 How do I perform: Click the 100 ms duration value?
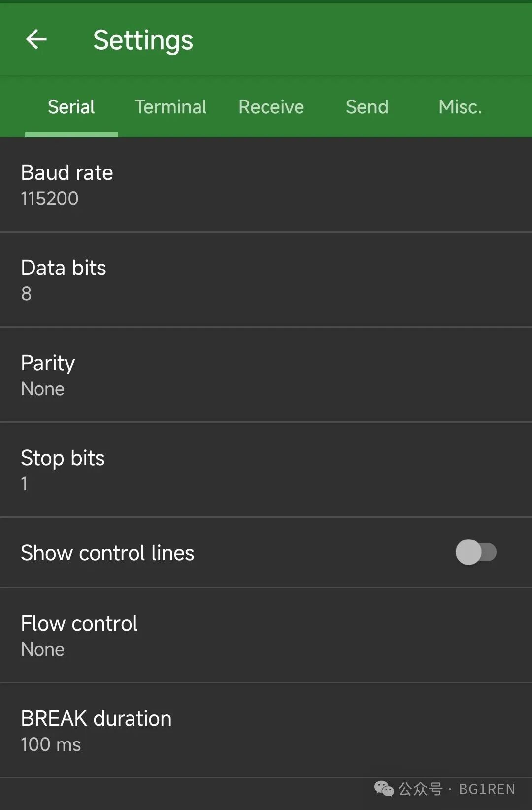51,744
